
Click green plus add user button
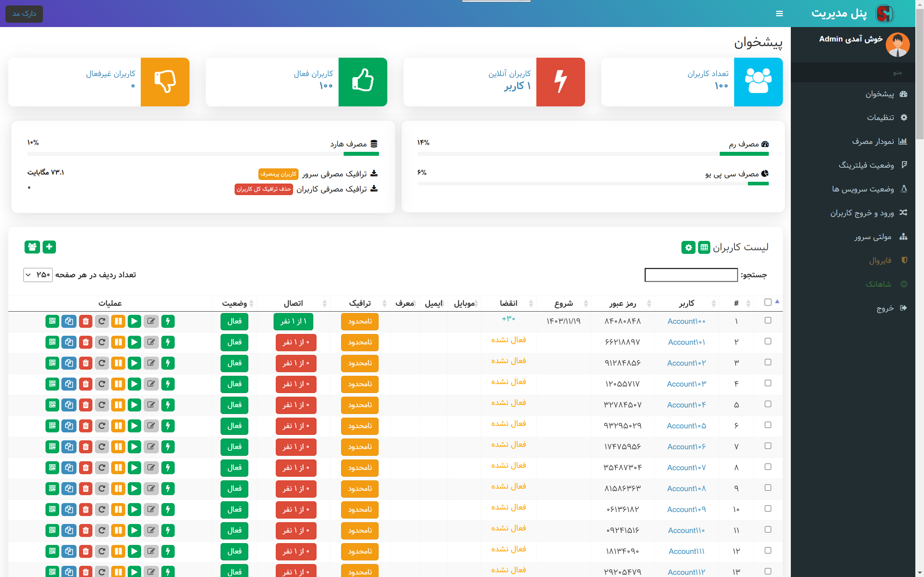tap(49, 247)
